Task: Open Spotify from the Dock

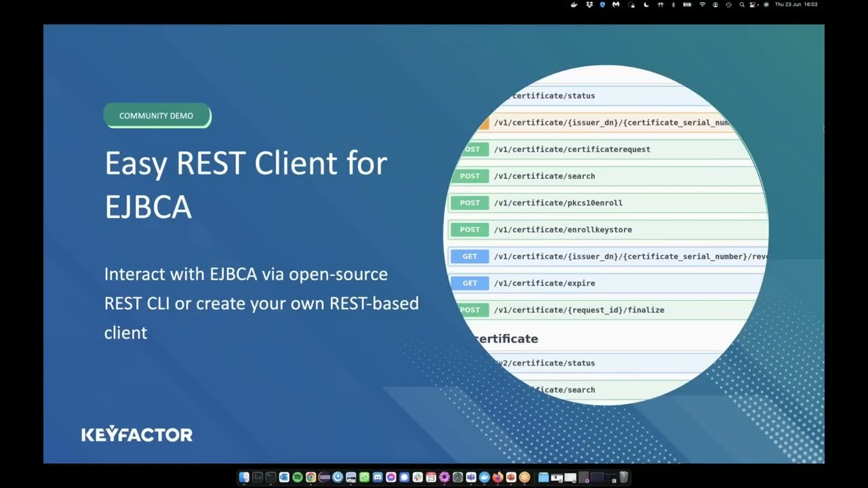Action: pos(297,477)
